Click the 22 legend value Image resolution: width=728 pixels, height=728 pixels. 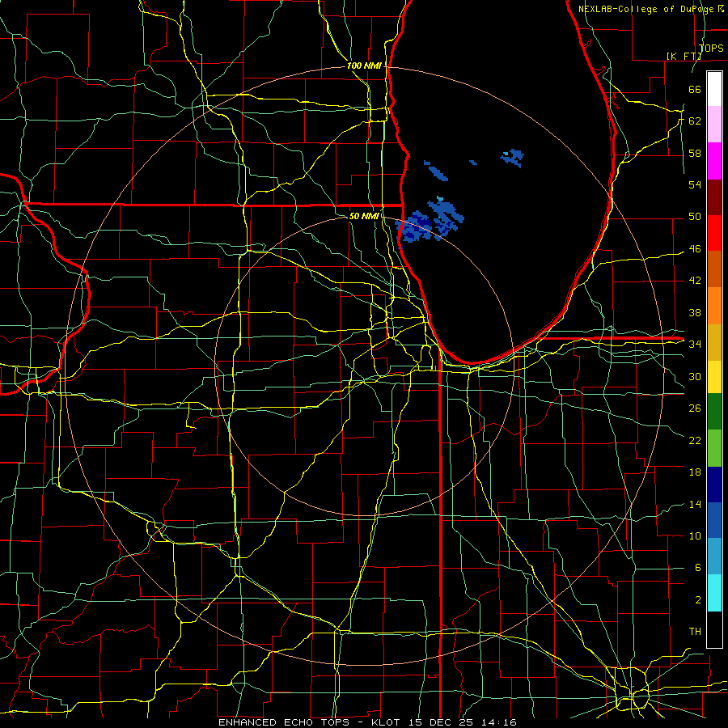(x=695, y=440)
